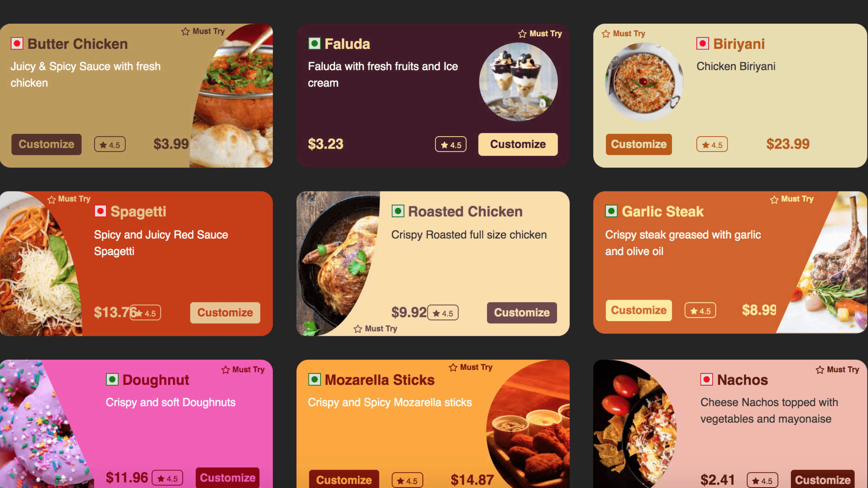Click the Must Try star on Doughnut card
This screenshot has width=868, height=488.
[x=225, y=370]
